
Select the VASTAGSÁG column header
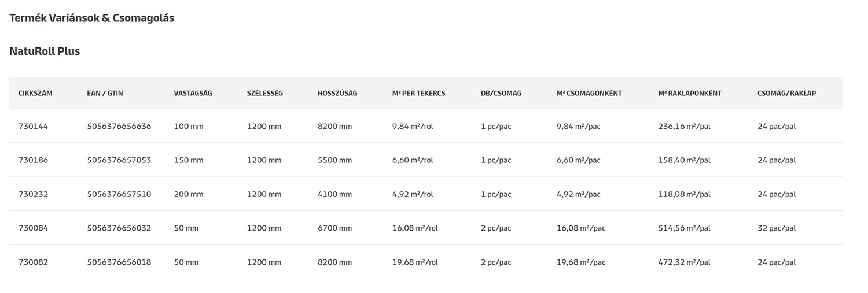point(193,93)
